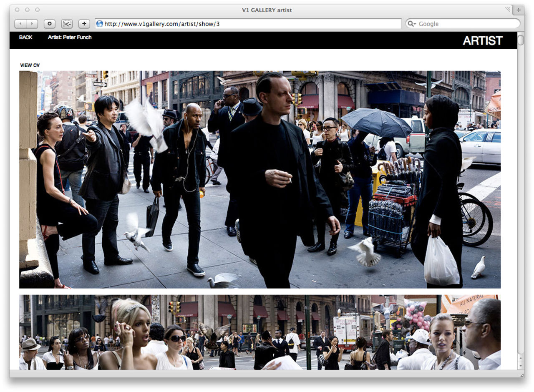Open the VIEW CV link
This screenshot has height=392, width=534.
coord(30,65)
